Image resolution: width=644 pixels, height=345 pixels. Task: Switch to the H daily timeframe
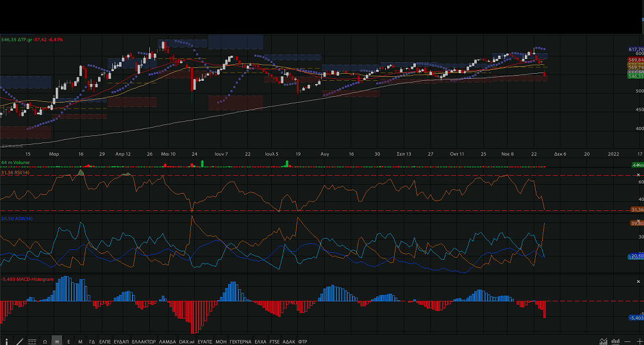point(57,341)
